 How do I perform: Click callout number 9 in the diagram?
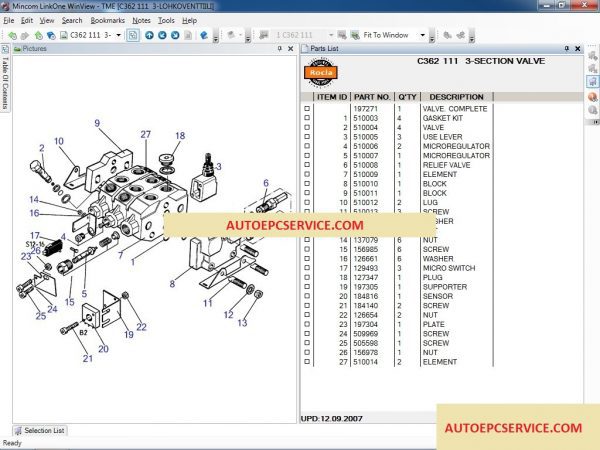[x=97, y=123]
